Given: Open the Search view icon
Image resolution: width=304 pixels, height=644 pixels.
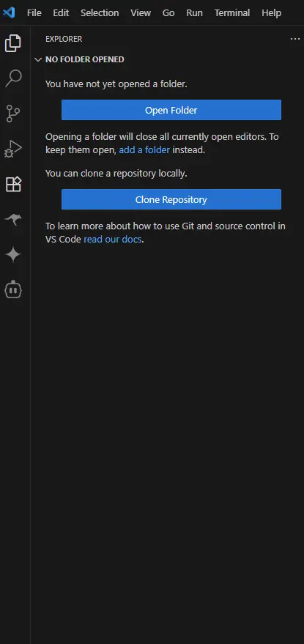Looking at the screenshot, I should click(x=13, y=78).
